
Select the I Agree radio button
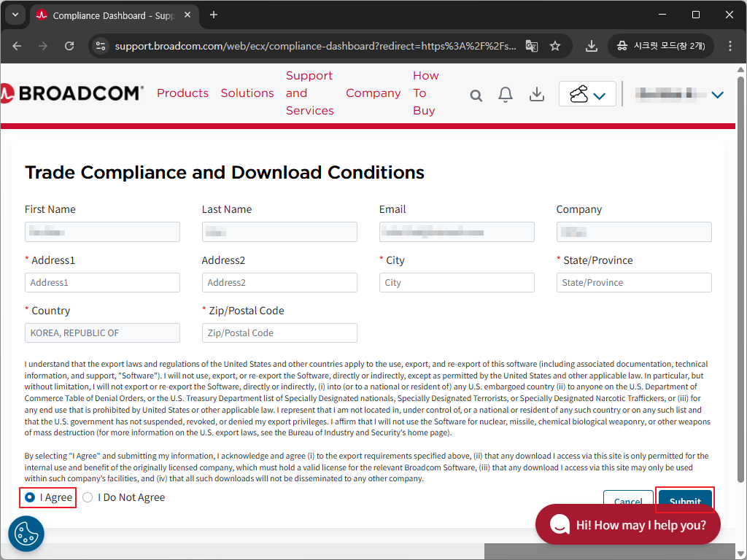pos(30,497)
